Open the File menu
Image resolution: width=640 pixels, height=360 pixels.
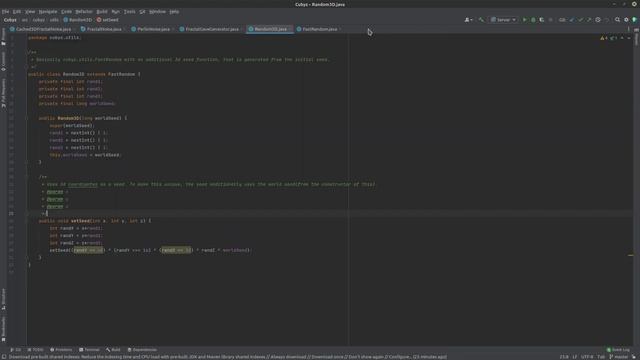(5, 11)
